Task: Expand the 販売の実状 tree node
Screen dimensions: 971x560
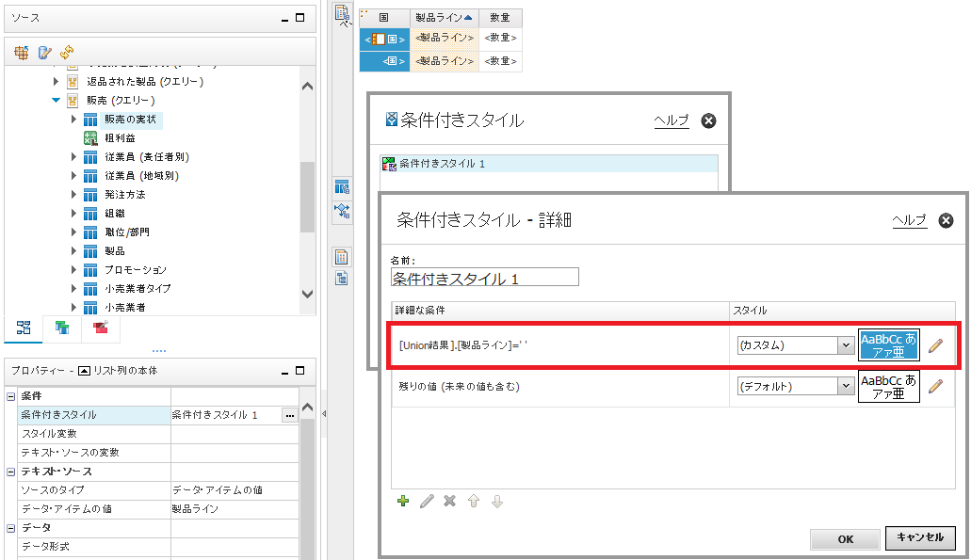Action: [x=73, y=120]
